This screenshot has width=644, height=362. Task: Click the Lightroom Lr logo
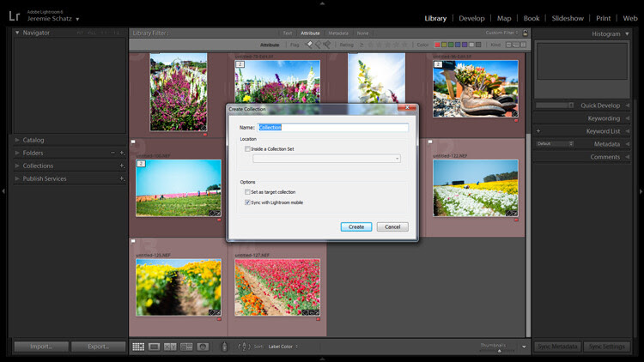click(15, 15)
